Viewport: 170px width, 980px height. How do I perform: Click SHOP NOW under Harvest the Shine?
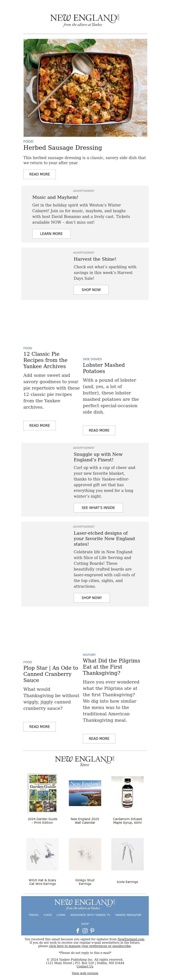(x=91, y=289)
